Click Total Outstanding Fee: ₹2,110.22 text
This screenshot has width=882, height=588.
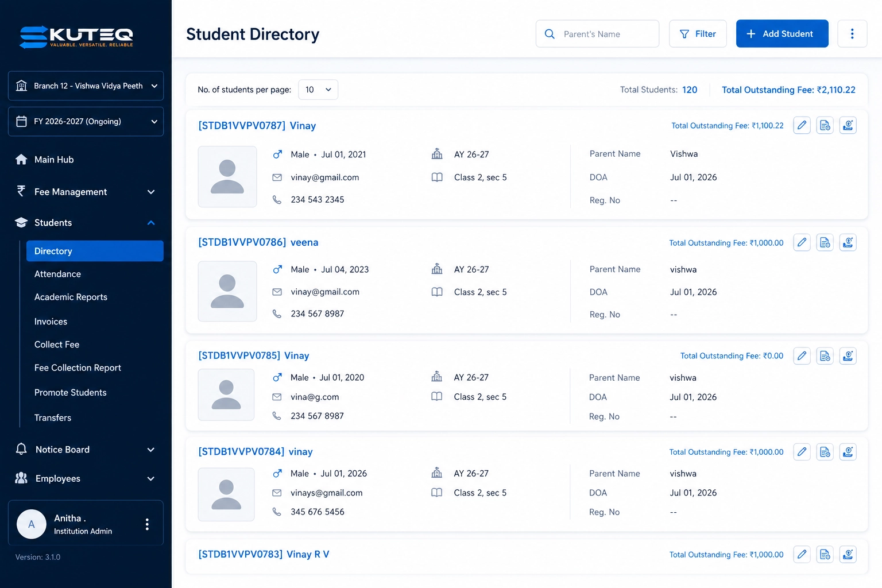[788, 90]
